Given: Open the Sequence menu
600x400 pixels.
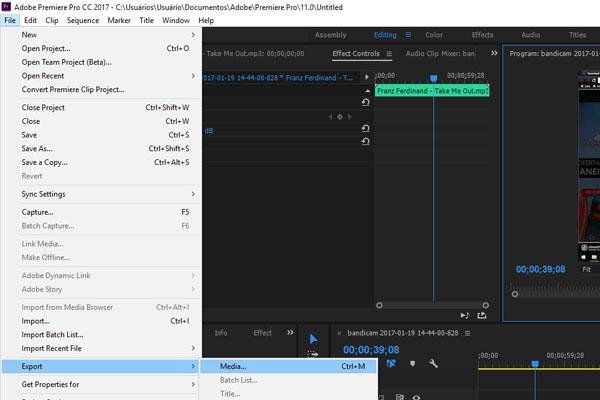Looking at the screenshot, I should (83, 20).
